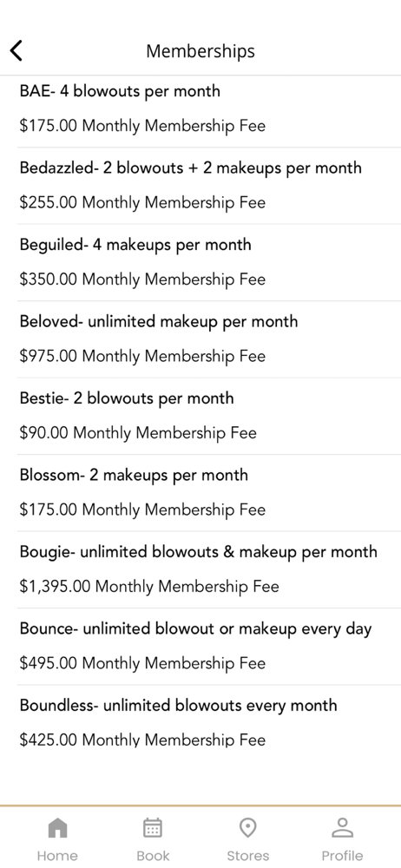Choose Bougie unlimited blowouts & makeup

(x=200, y=569)
